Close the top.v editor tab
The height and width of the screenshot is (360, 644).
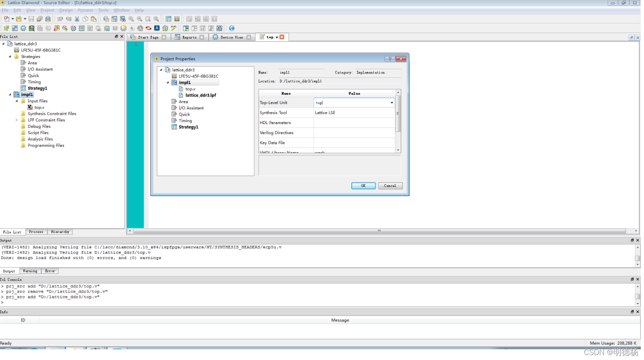click(282, 37)
